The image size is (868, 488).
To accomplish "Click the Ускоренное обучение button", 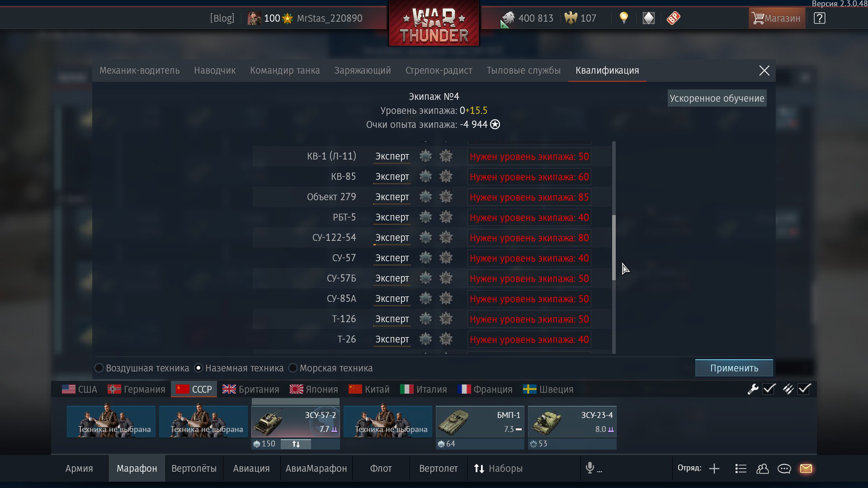I will point(717,99).
